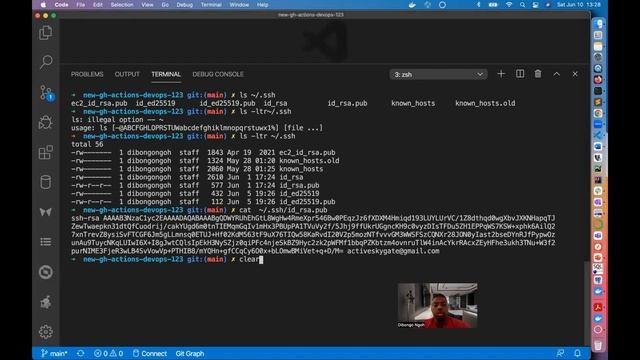
Task: Open the Help menu
Action: click(262, 5)
